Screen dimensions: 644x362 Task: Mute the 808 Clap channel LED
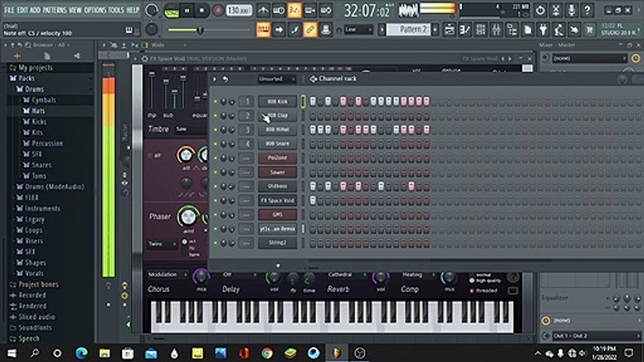[215, 116]
